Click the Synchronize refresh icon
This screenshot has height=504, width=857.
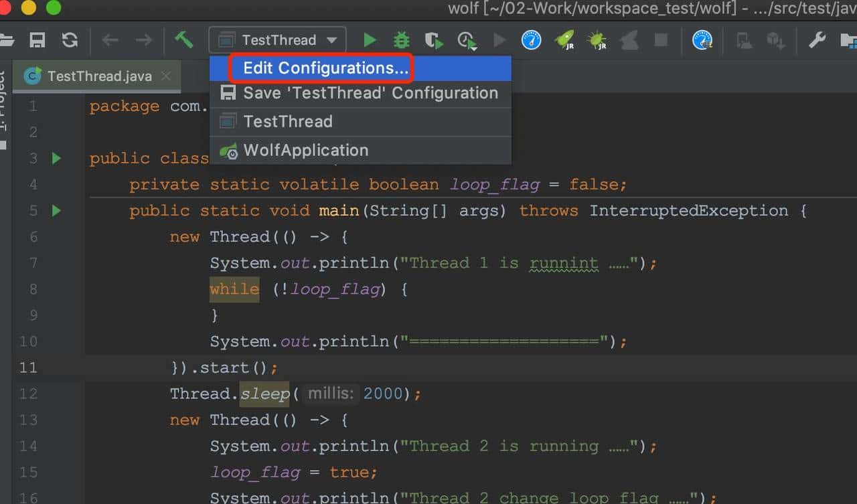pos(70,40)
